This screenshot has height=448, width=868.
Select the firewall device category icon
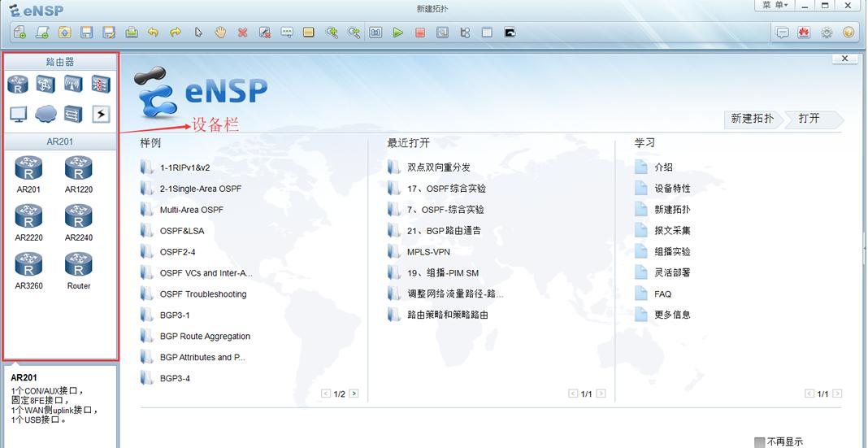tap(101, 85)
